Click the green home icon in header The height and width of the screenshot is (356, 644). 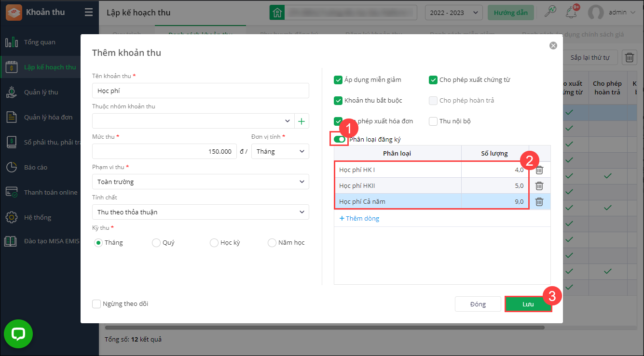277,13
